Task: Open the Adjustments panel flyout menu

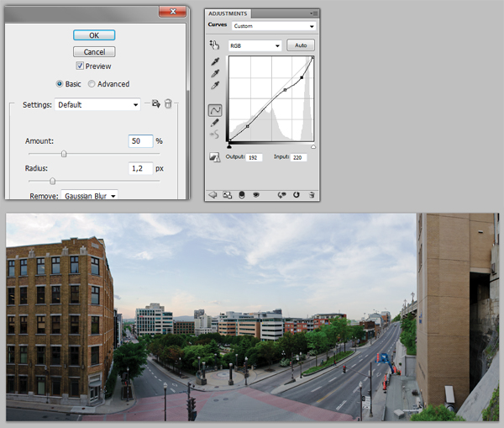Action: pos(313,13)
